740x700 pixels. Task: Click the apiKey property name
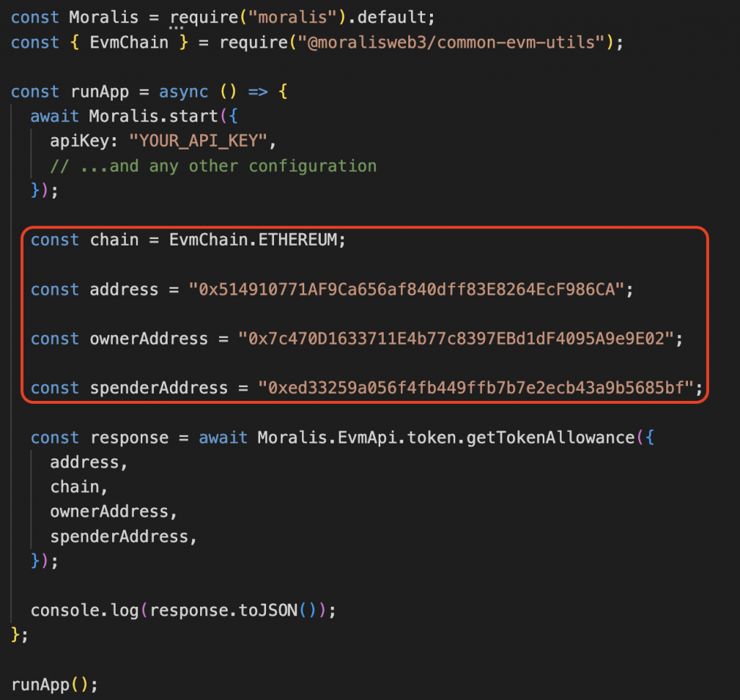(79, 141)
